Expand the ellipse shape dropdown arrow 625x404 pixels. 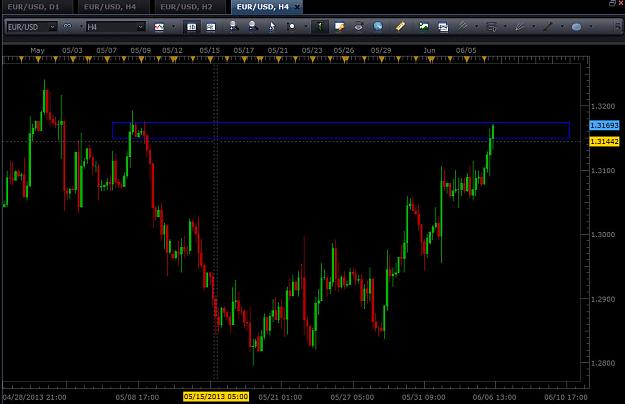[591, 27]
